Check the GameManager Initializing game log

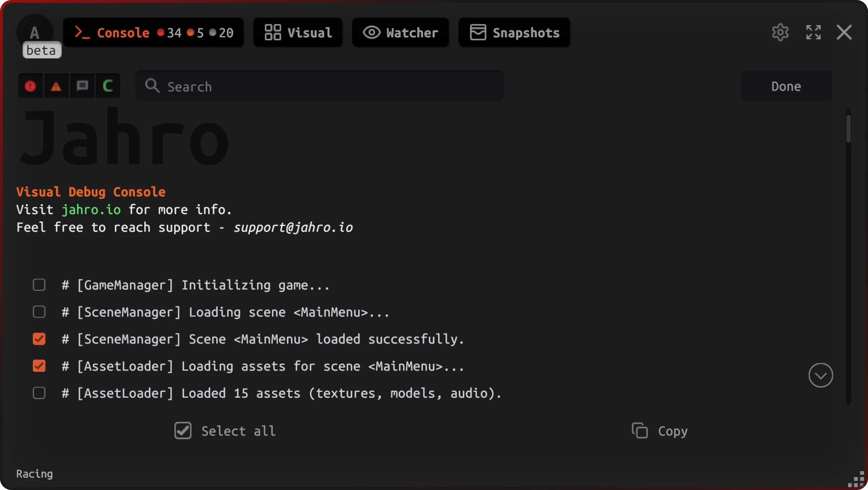[x=39, y=285]
